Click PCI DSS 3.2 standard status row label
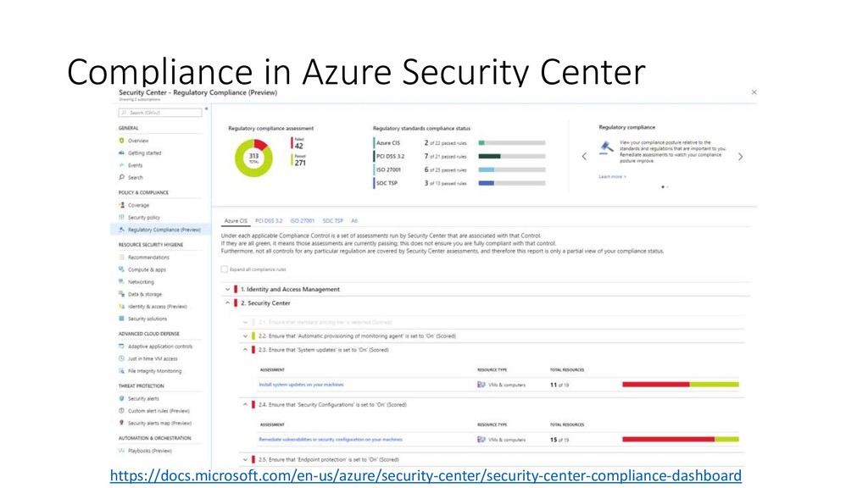 tap(390, 156)
